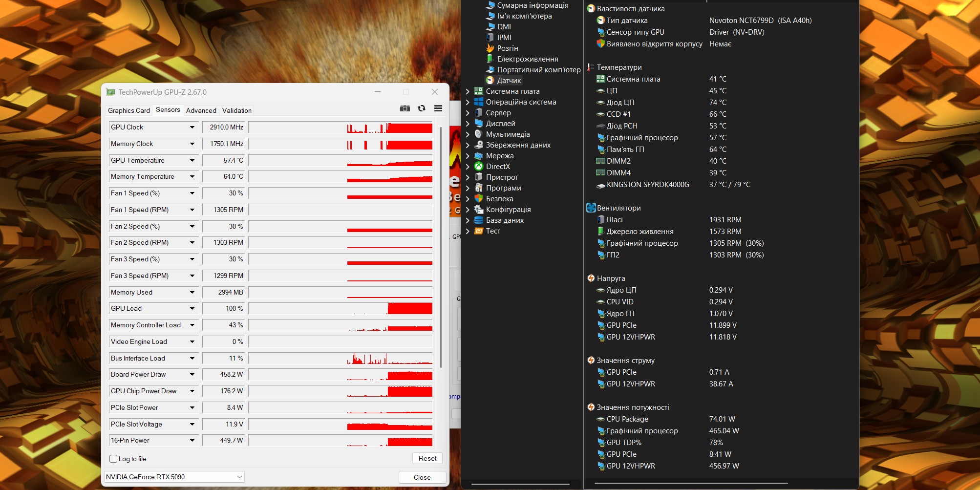Enable the Log to file checkbox
The image size is (980, 490).
point(114,459)
